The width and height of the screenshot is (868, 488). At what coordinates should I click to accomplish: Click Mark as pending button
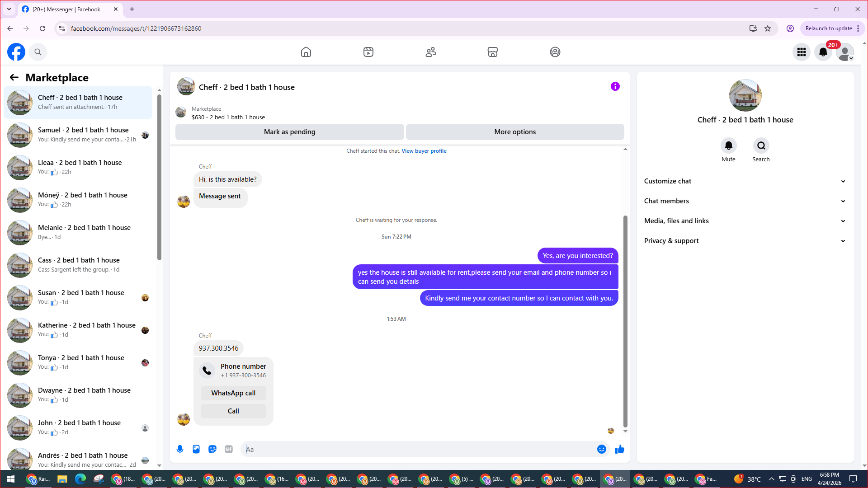click(290, 132)
